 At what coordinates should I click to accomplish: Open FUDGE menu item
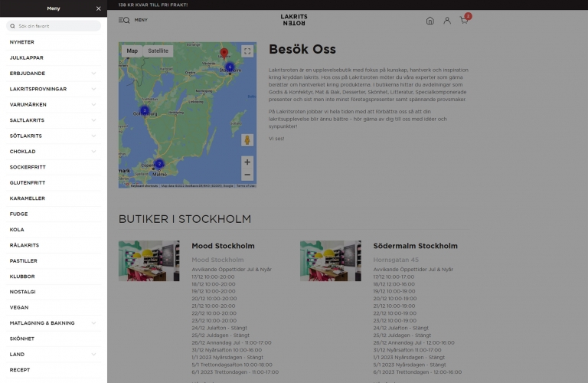coord(54,214)
